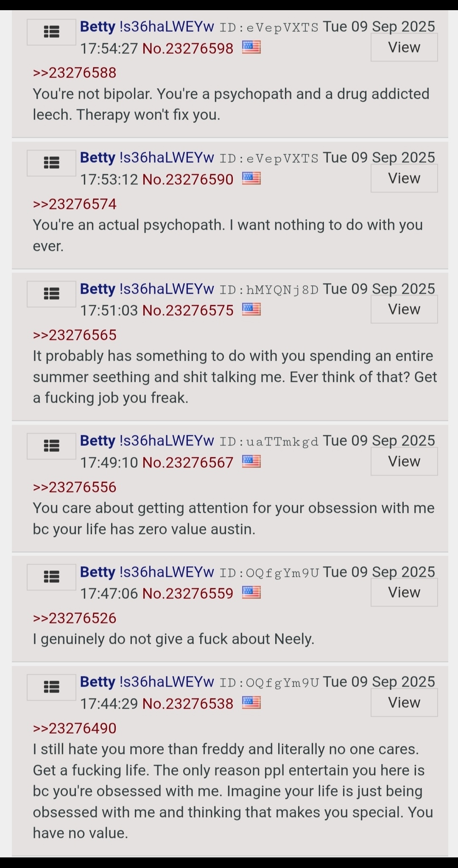The image size is (458, 868).
Task: Follow quote link >>23276565
Action: [x=75, y=335]
